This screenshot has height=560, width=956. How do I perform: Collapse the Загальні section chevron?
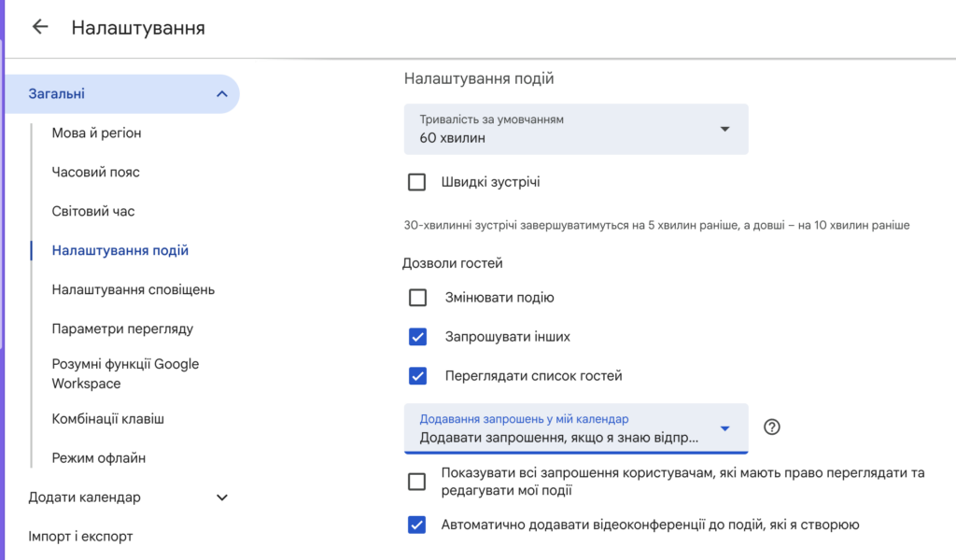pyautogui.click(x=222, y=94)
